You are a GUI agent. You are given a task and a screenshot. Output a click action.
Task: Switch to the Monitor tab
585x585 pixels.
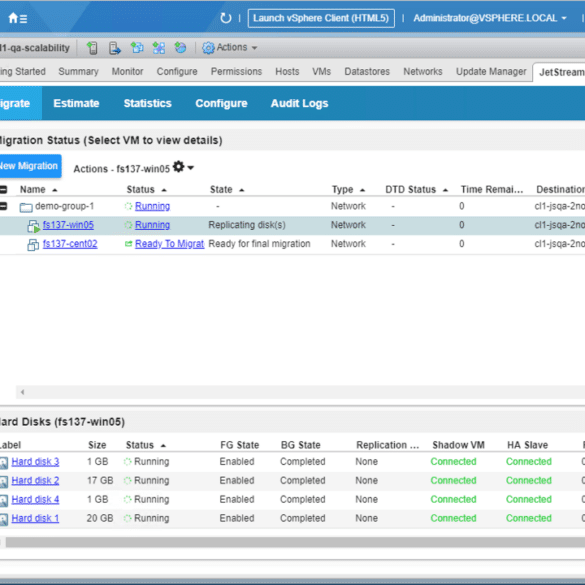(x=127, y=71)
